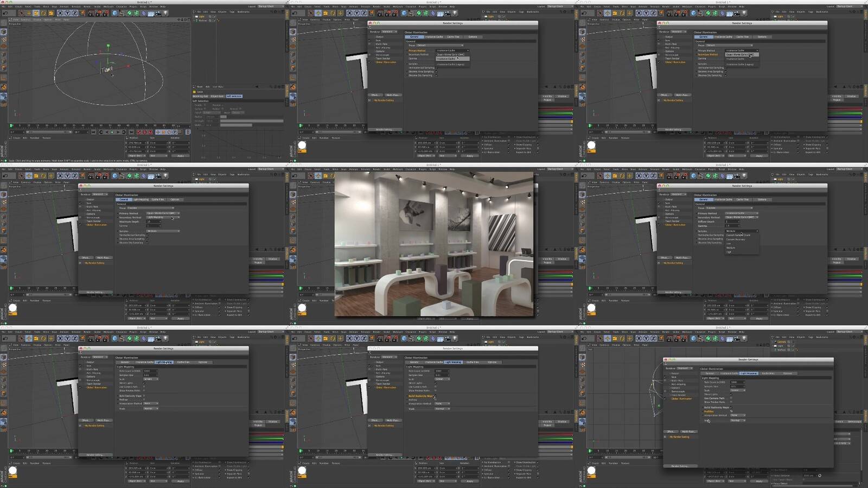
Task: Click the Light icon in the middle-right frame toolbar
Action: click(x=744, y=176)
